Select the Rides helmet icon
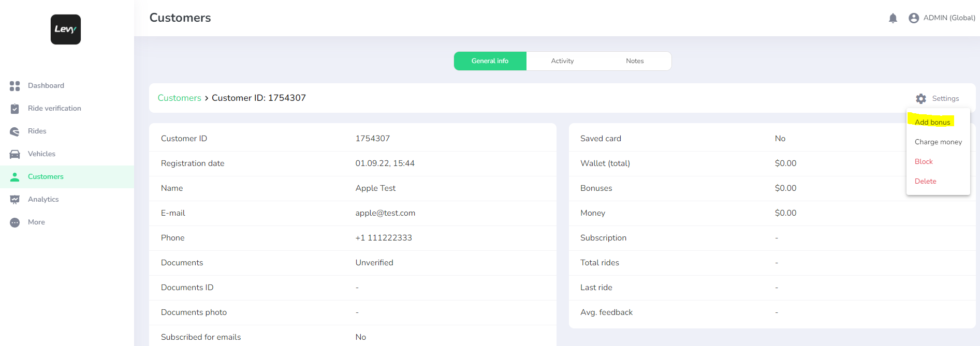Image resolution: width=980 pixels, height=346 pixels. pyautogui.click(x=15, y=131)
